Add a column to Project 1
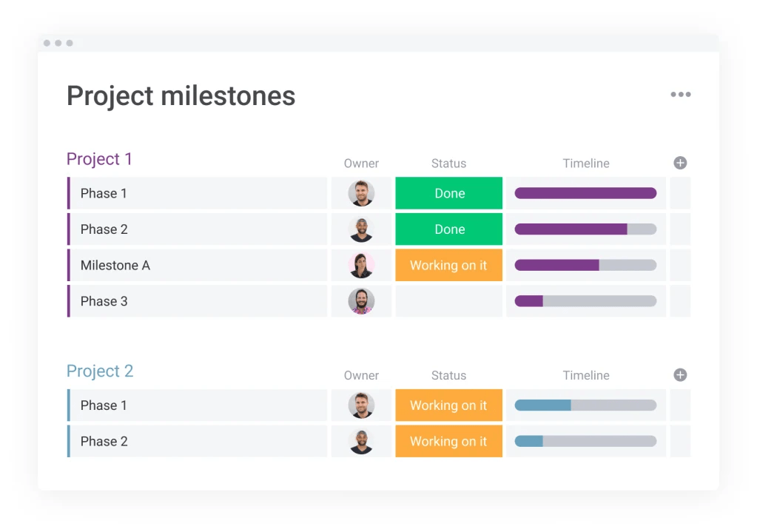The height and width of the screenshot is (532, 757). click(x=680, y=163)
